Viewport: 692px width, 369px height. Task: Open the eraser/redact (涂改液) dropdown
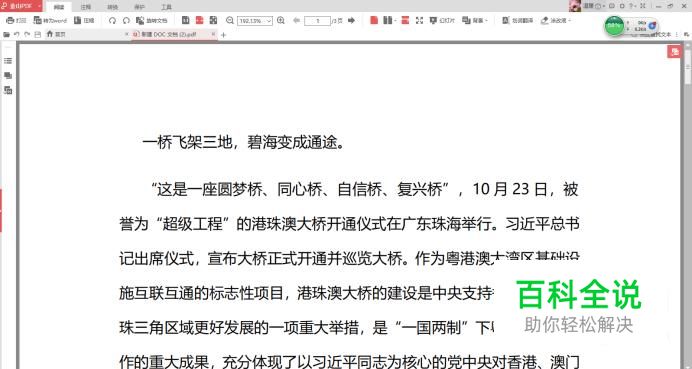556,20
